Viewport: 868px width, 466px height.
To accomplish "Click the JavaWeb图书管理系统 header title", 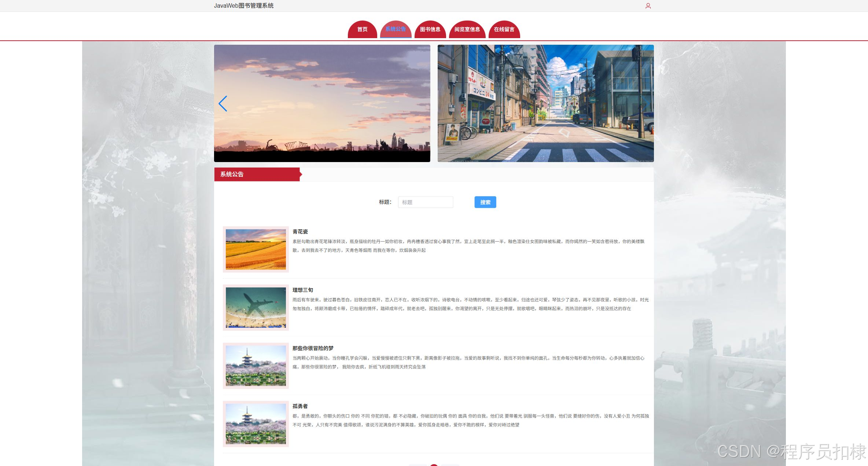I will 244,5.
